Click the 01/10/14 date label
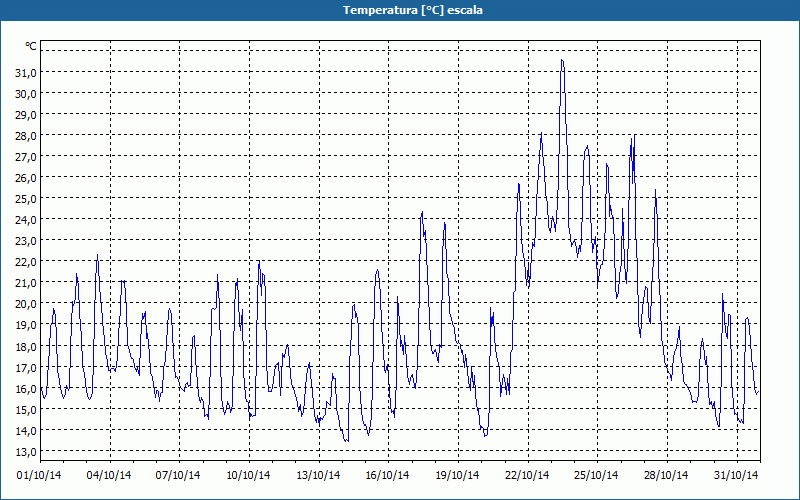Viewport: 800px width, 500px height. click(x=39, y=475)
